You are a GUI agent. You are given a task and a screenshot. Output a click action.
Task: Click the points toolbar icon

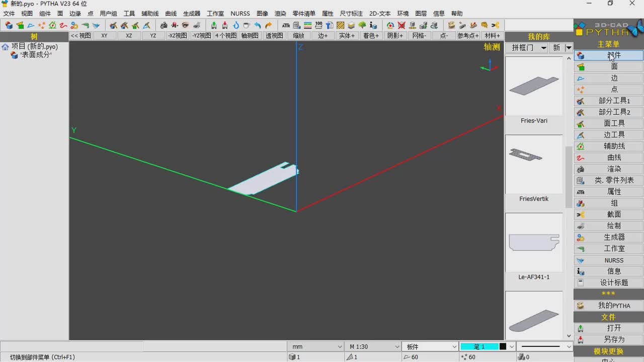[x=42, y=25]
